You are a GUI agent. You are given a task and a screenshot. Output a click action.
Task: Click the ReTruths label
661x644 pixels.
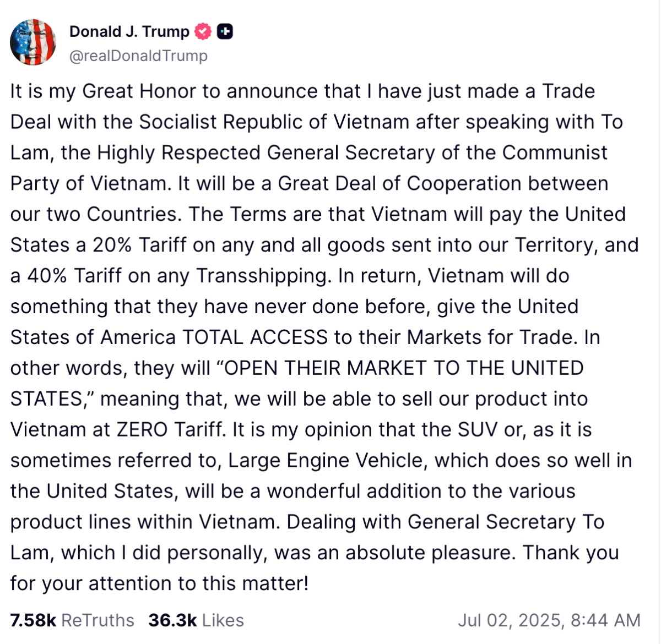(97, 620)
